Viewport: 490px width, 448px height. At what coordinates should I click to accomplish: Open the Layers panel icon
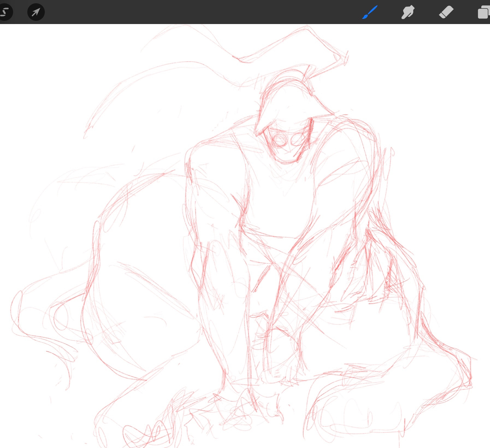coord(484,12)
